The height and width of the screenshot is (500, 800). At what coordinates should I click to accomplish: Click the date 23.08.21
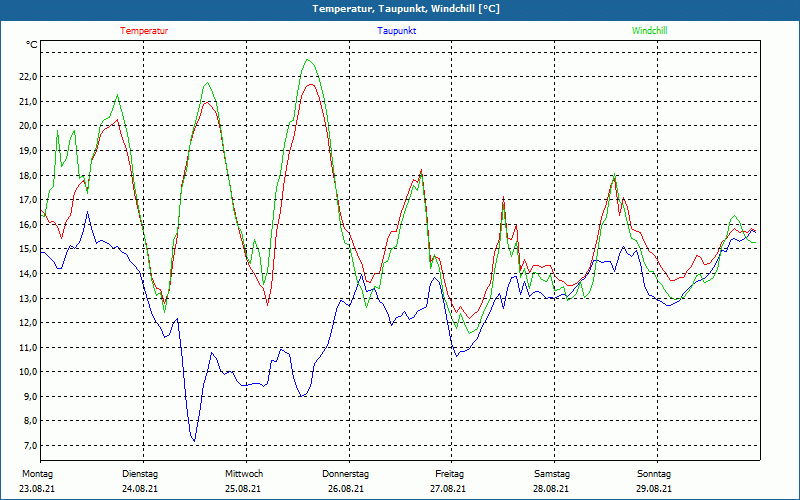pyautogui.click(x=37, y=489)
